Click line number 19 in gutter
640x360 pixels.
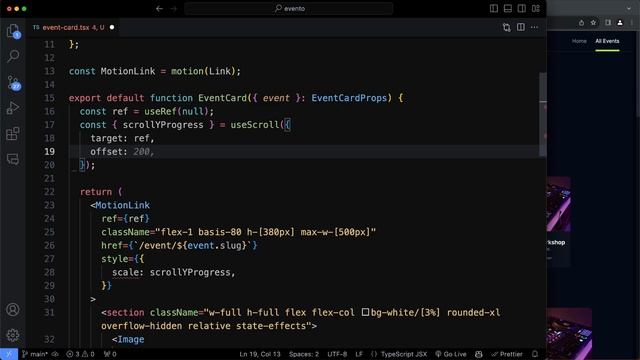(49, 151)
